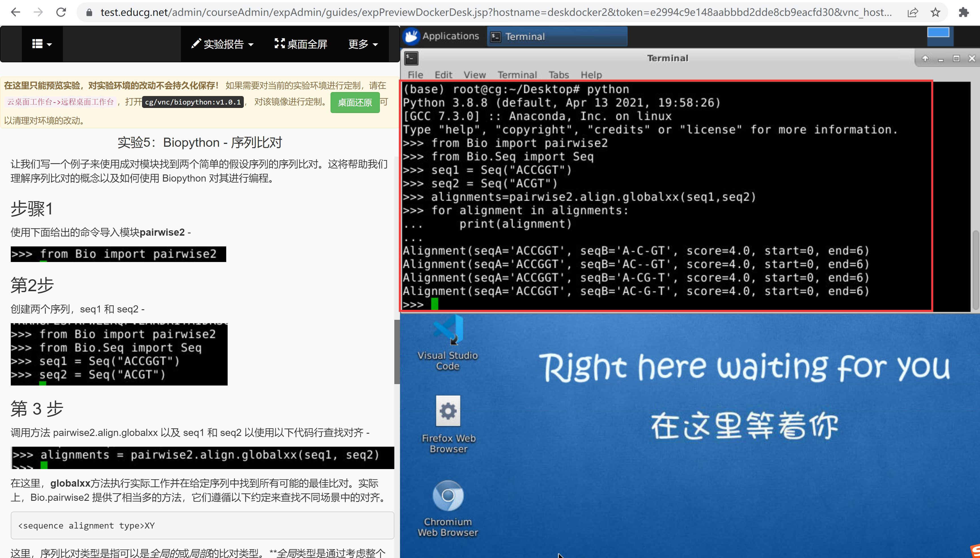Click the seqB='AC--GT' alignment output line

(x=636, y=264)
